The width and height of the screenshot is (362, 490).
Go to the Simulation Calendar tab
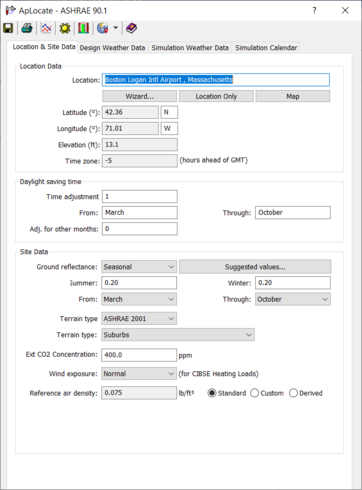(x=266, y=48)
